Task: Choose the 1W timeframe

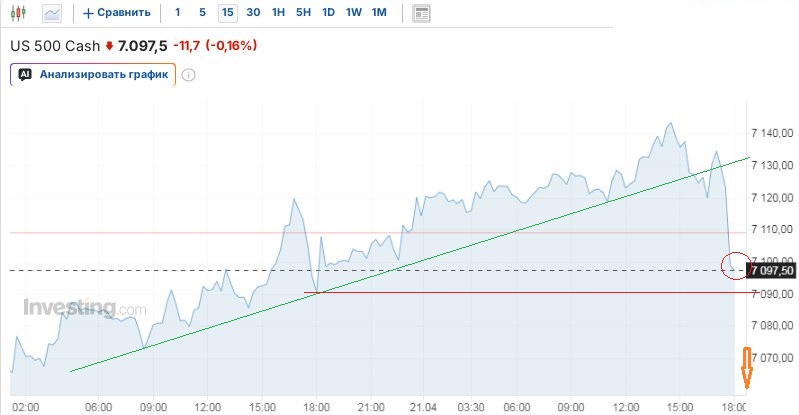Action: click(x=353, y=13)
